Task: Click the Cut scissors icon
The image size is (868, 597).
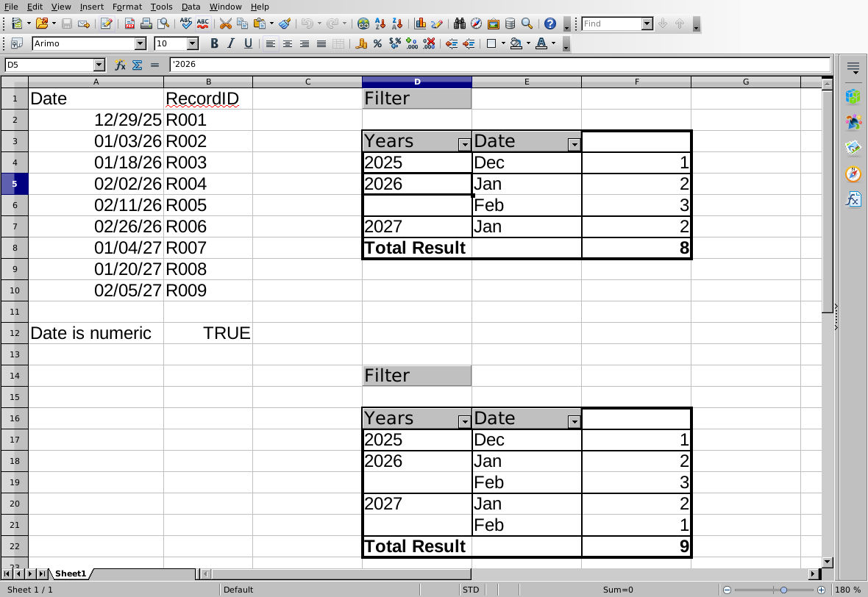Action: (225, 24)
